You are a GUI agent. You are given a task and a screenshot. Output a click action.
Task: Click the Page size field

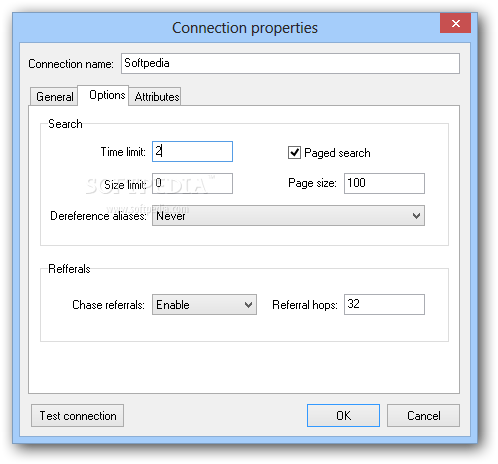point(384,183)
